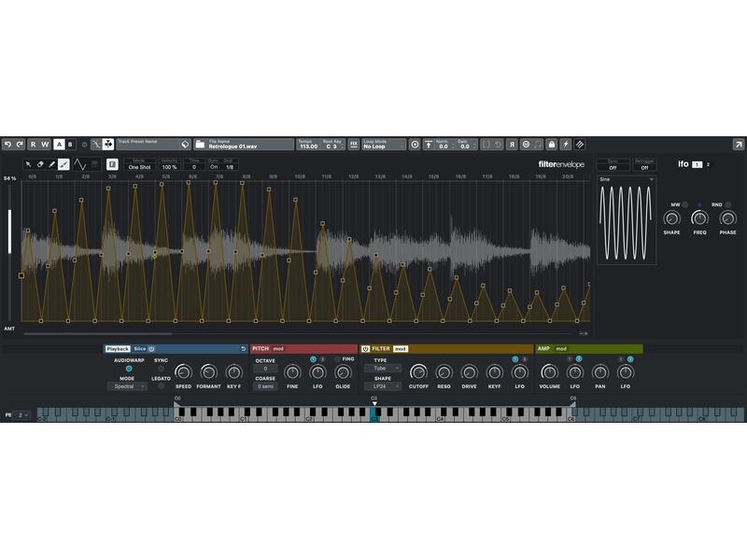Toggle the Fix Pitch icon

354,145
